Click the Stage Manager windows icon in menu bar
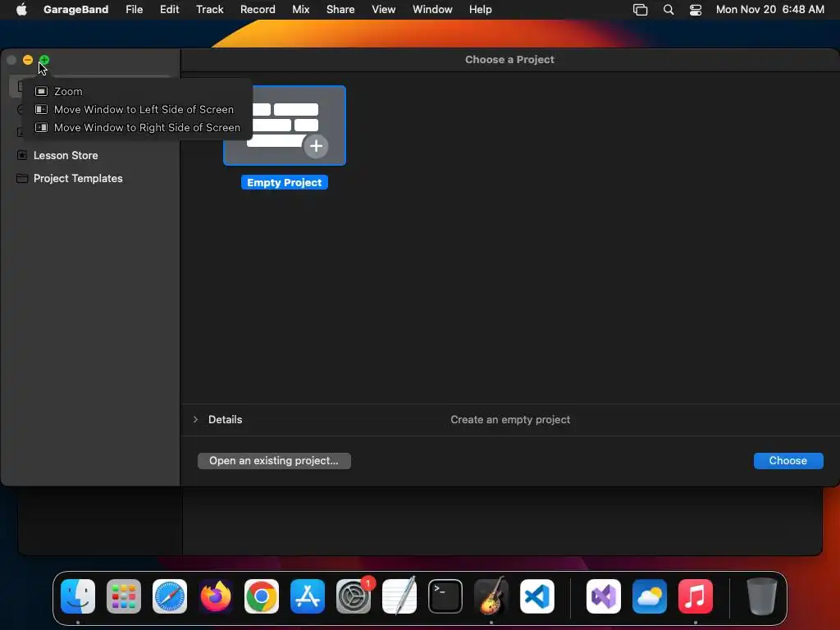This screenshot has width=840, height=630. coord(640,10)
